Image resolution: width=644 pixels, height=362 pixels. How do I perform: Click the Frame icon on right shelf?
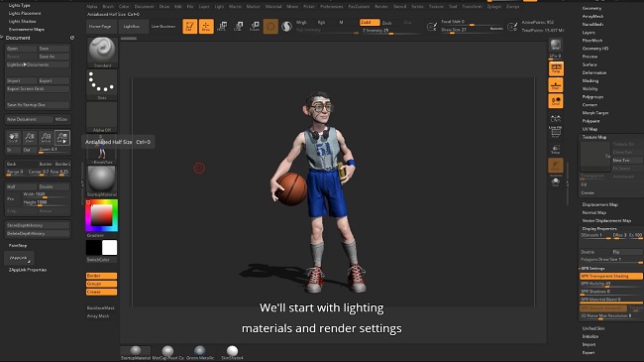pyautogui.click(x=556, y=133)
